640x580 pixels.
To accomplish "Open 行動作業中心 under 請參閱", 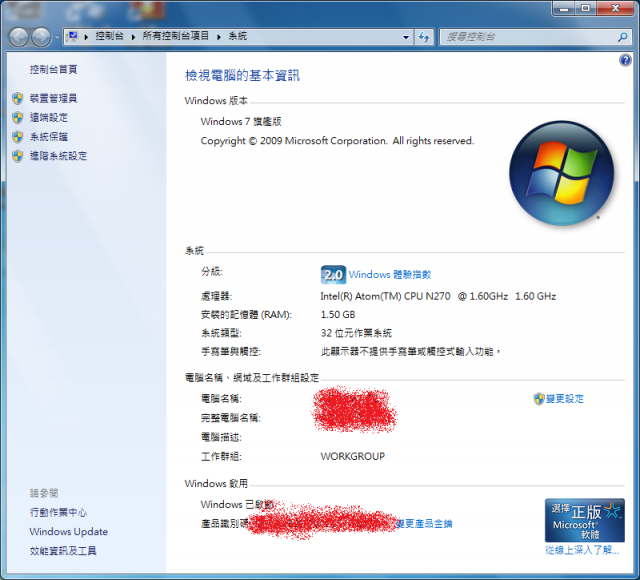I will pyautogui.click(x=58, y=513).
